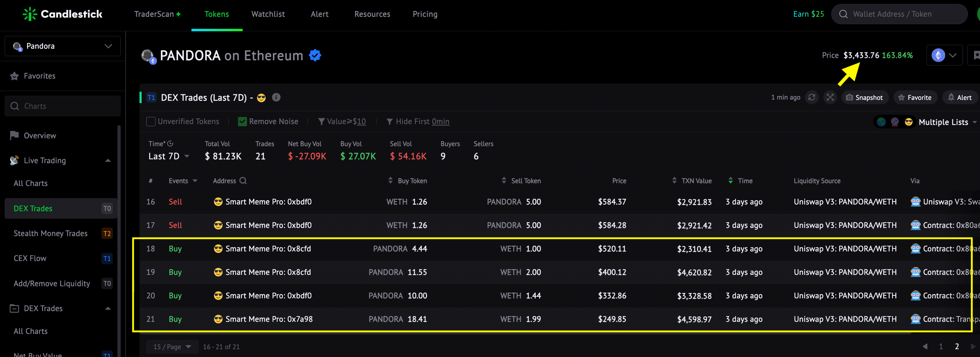Image resolution: width=980 pixels, height=357 pixels.
Task: Toggle the Hide First 0min filter
Action: (418, 121)
